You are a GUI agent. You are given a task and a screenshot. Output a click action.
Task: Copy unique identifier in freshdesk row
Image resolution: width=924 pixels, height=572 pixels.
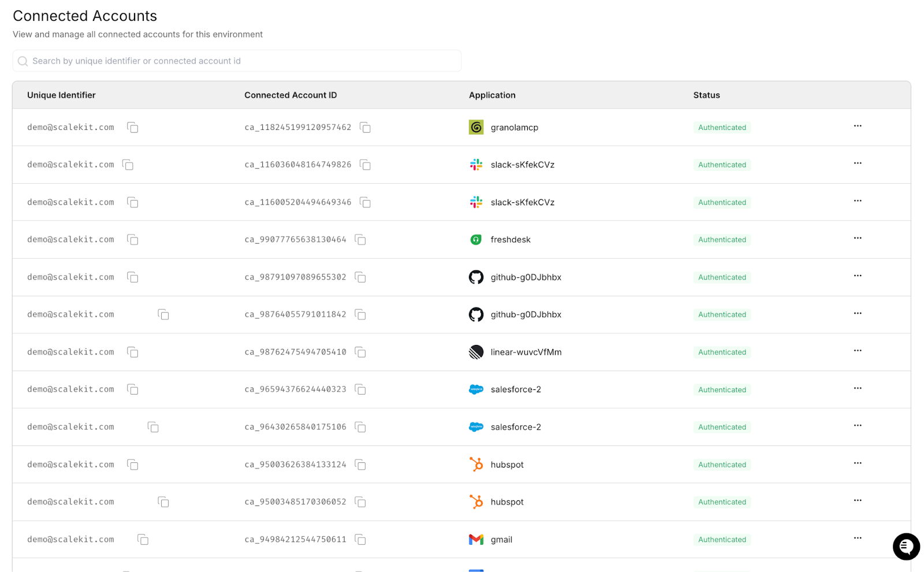click(133, 240)
